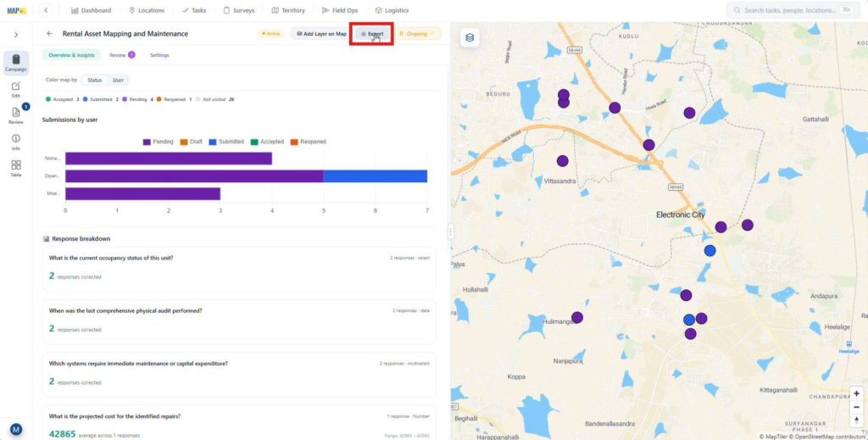This screenshot has height=440, width=868.
Task: Open the projected repair cost question card
Action: (239, 423)
